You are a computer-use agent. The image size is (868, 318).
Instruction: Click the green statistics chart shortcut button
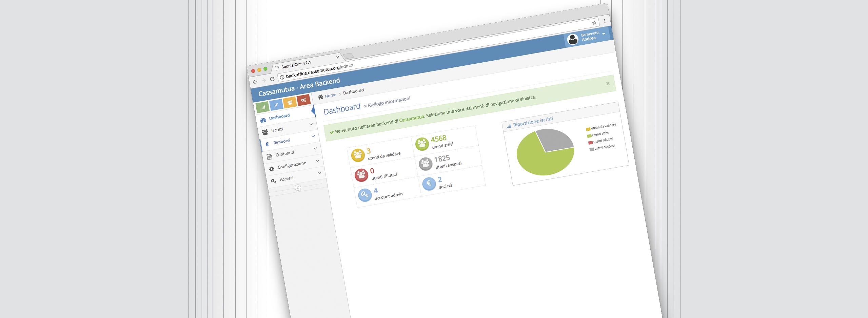click(x=262, y=107)
